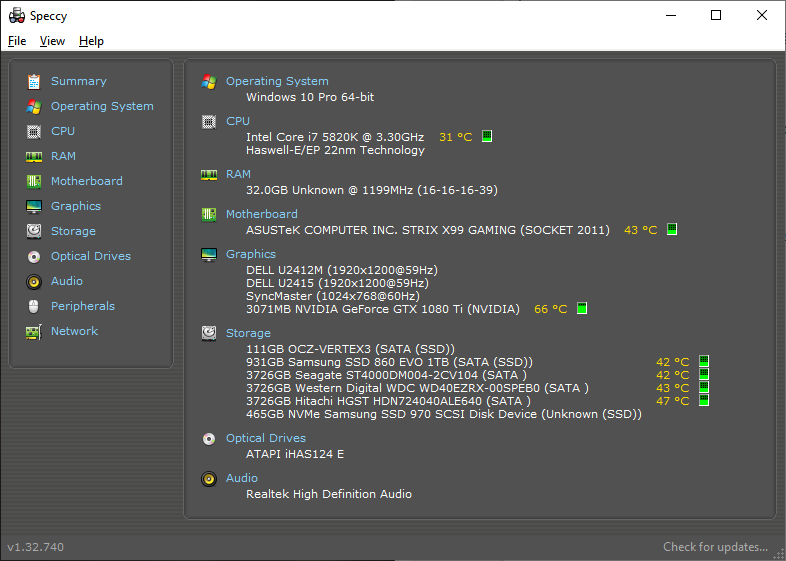Click the text Intel Core i7 5820K @ 3.30GHz

pyautogui.click(x=335, y=137)
